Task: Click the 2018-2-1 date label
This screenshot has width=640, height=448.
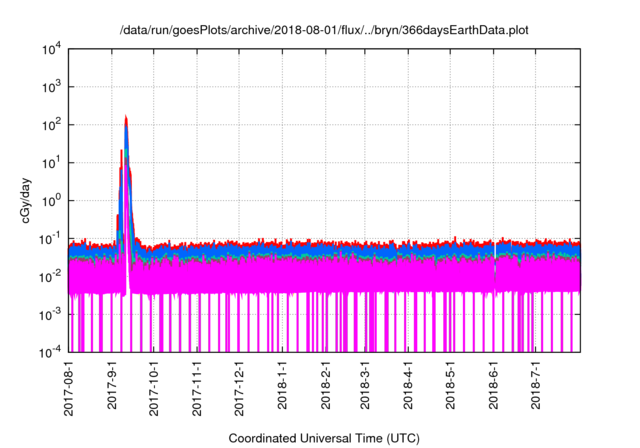Action: [325, 385]
